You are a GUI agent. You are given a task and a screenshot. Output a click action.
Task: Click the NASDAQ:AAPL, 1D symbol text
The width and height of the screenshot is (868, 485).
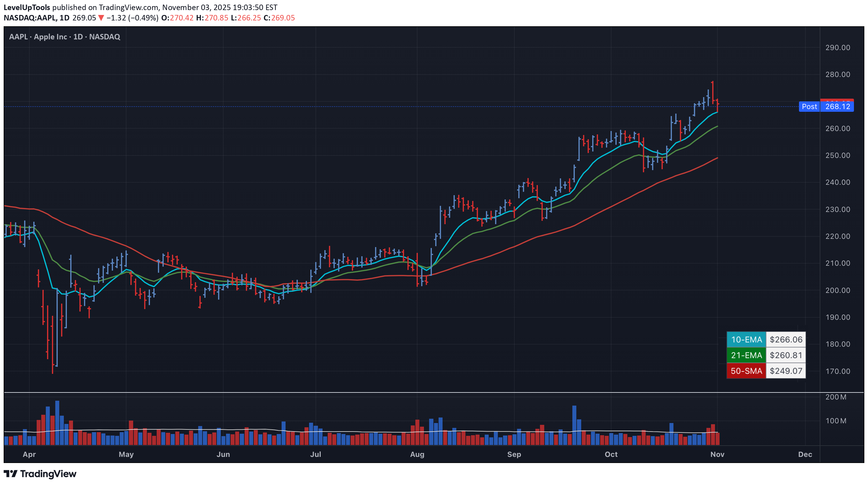coord(36,18)
